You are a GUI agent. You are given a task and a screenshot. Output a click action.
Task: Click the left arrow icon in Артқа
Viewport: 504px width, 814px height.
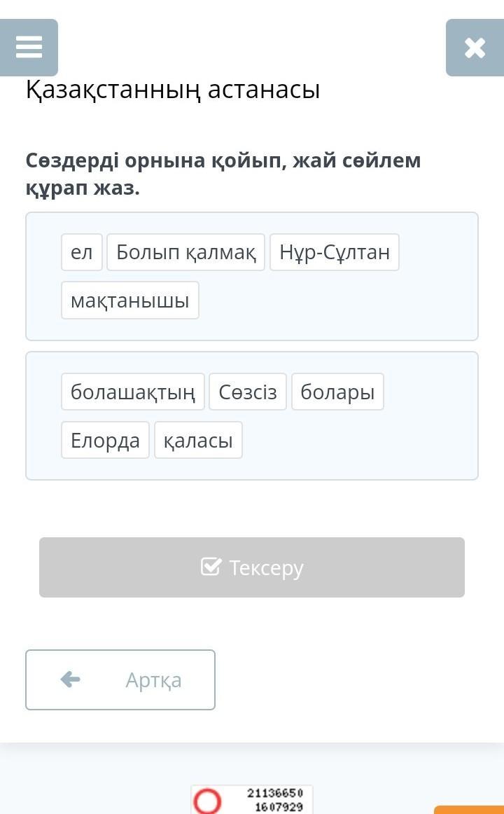click(70, 679)
